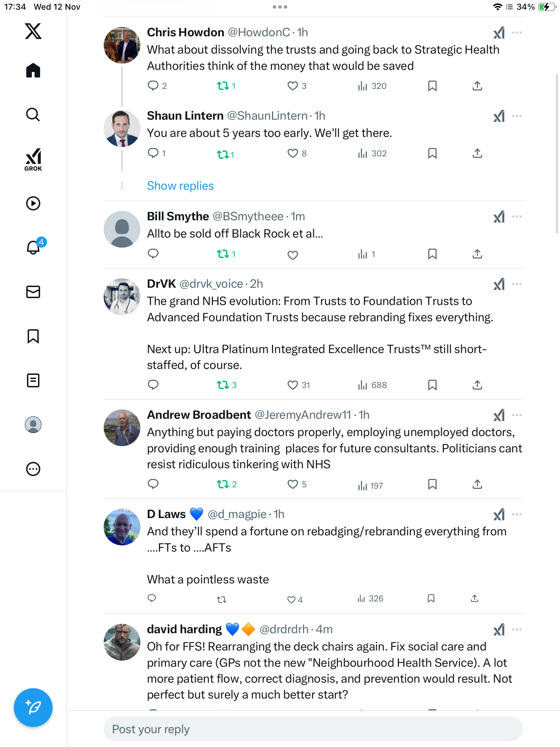The image size is (560, 747).
Task: Like Shaun Lintern's reply
Action: tap(293, 153)
